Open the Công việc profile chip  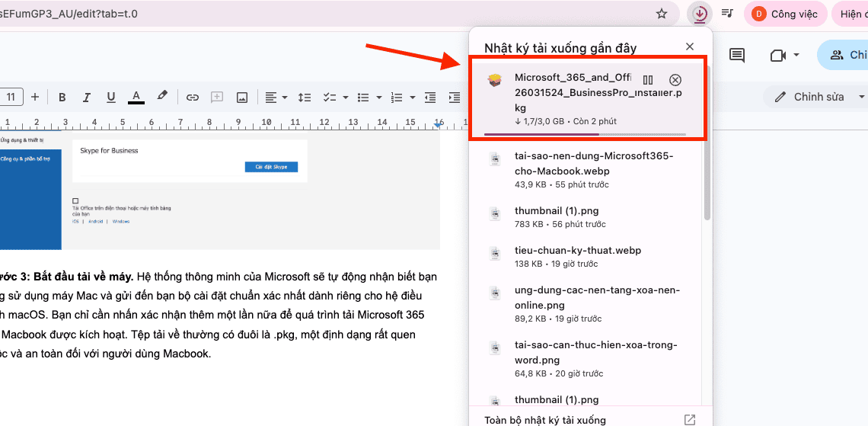[786, 14]
